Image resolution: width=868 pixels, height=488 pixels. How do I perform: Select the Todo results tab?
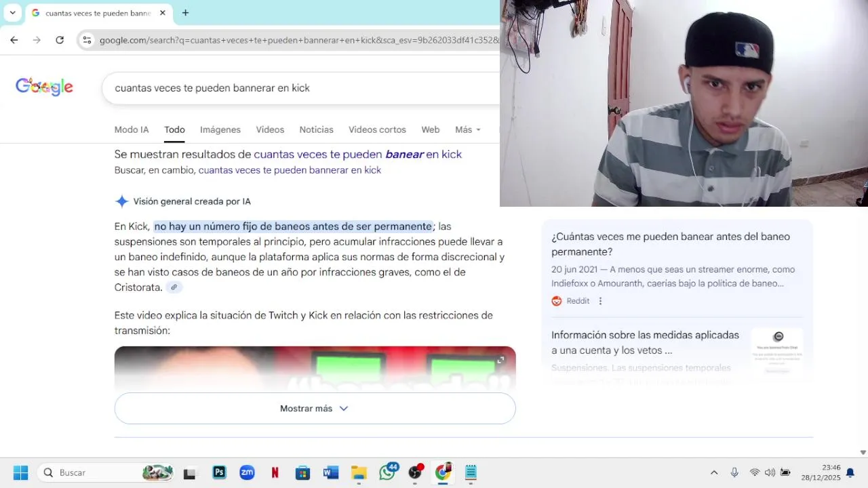(174, 129)
